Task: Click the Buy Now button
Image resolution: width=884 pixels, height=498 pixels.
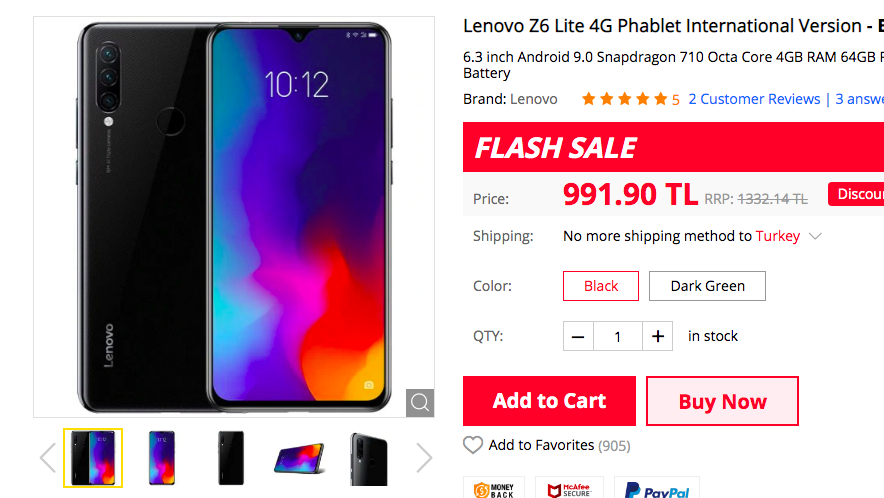Action: pos(723,401)
